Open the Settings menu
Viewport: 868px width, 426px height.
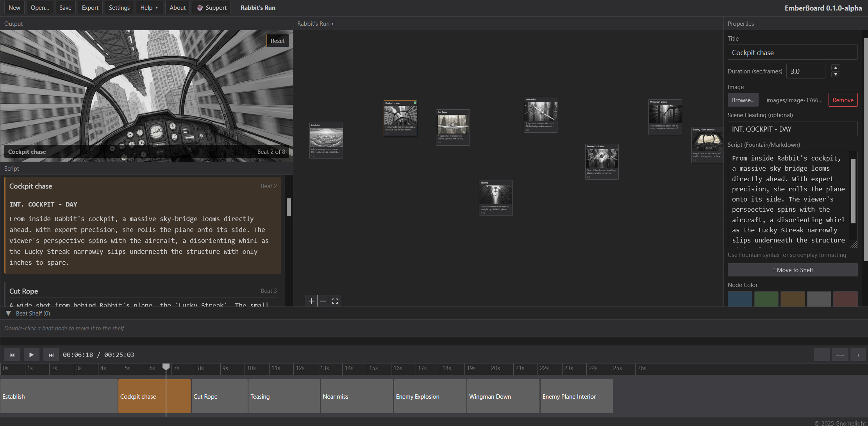[x=119, y=7]
